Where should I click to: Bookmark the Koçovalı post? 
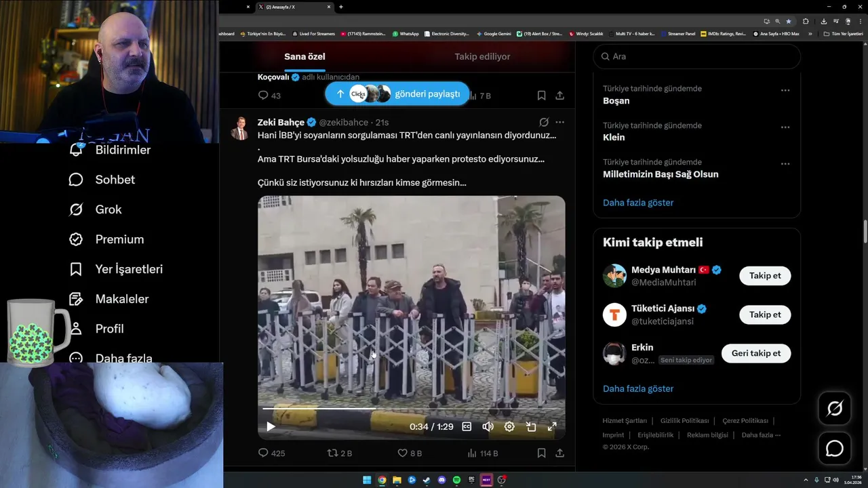pyautogui.click(x=541, y=96)
